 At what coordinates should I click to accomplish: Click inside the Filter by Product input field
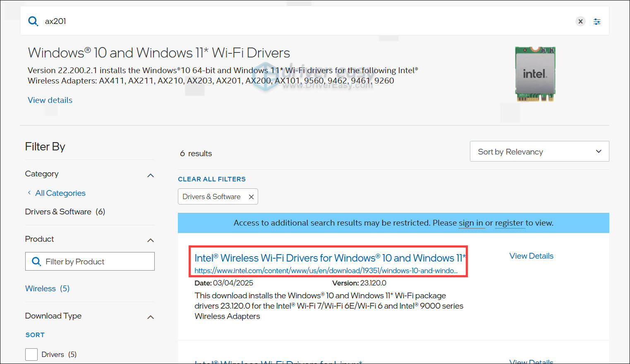tap(91, 261)
